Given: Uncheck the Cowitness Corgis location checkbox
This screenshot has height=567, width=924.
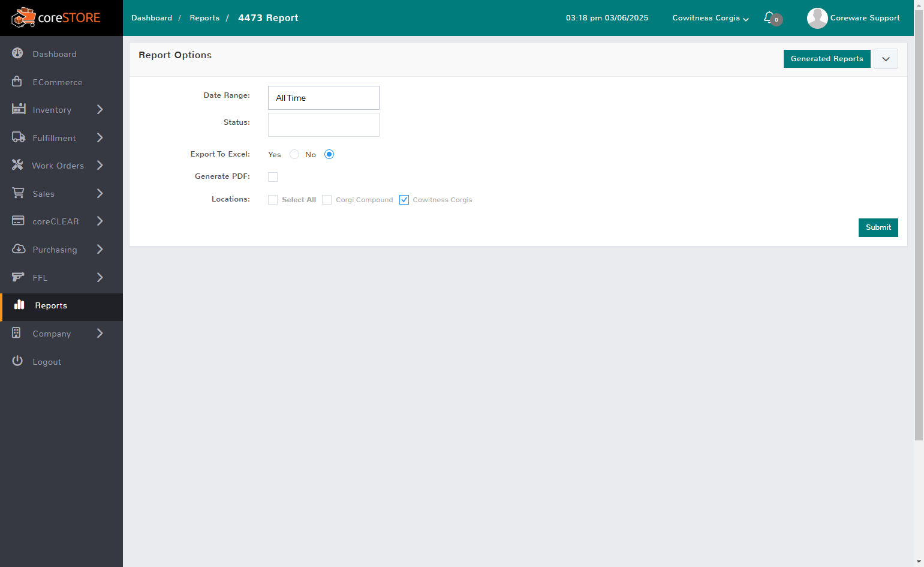Looking at the screenshot, I should [x=404, y=200].
